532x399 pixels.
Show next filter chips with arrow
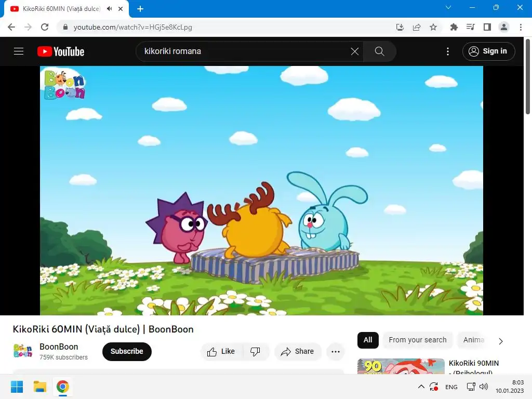501,341
